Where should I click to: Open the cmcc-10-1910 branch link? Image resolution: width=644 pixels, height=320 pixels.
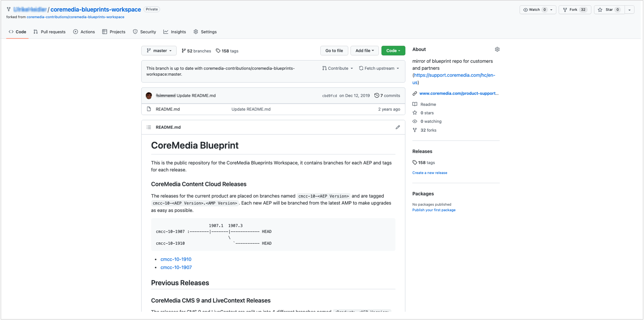176,259
